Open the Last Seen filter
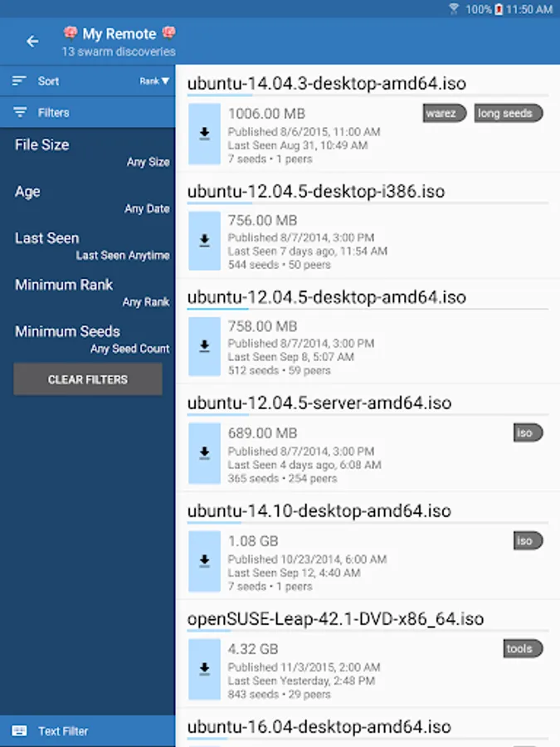 point(88,246)
